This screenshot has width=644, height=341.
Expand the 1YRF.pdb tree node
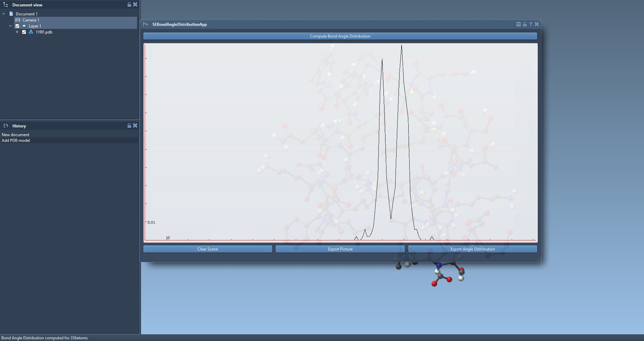(17, 32)
